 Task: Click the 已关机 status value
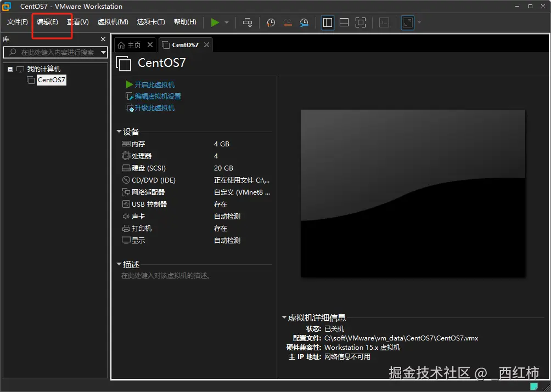pyautogui.click(x=334, y=329)
